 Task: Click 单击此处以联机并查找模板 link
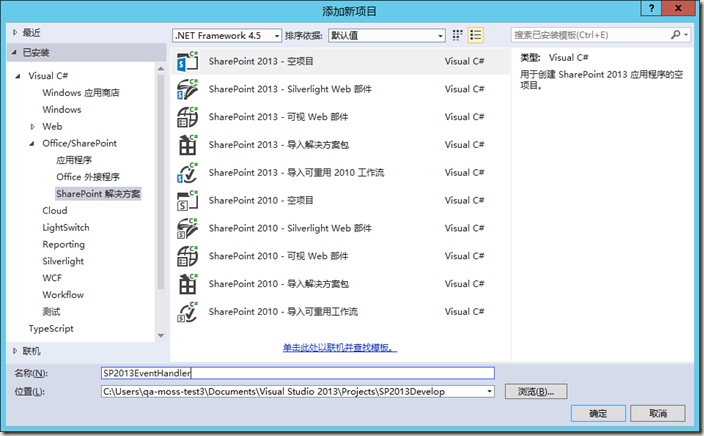coord(340,348)
